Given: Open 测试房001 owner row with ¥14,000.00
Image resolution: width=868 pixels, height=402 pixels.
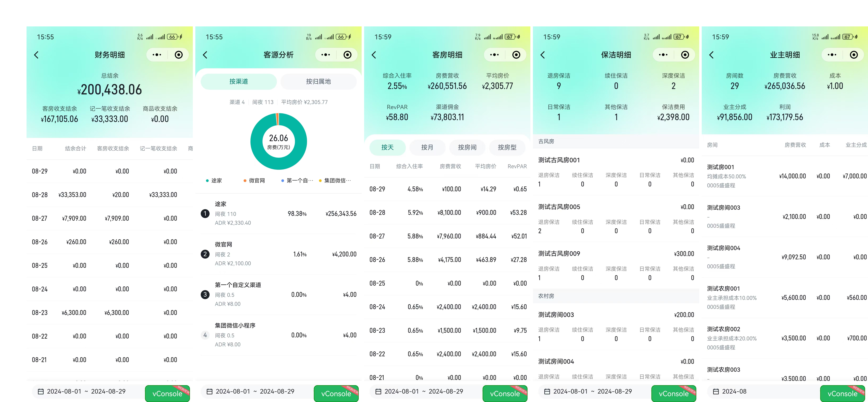Looking at the screenshot, I should [x=785, y=176].
